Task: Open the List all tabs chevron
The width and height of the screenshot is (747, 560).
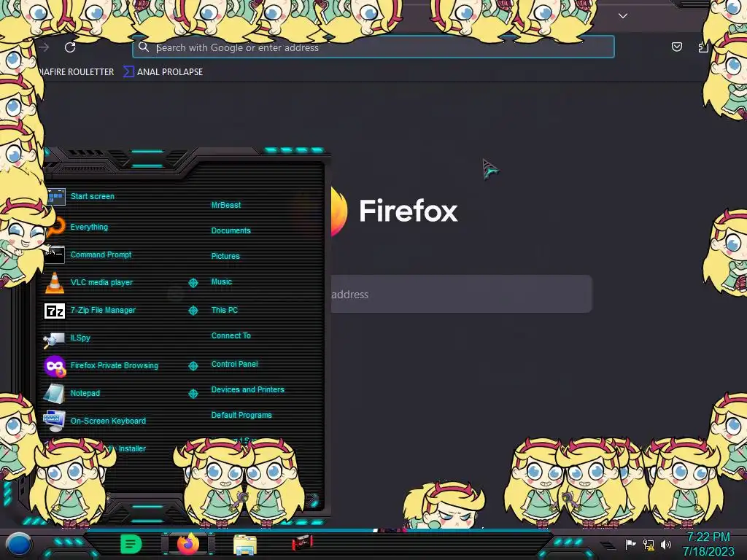Action: click(623, 16)
